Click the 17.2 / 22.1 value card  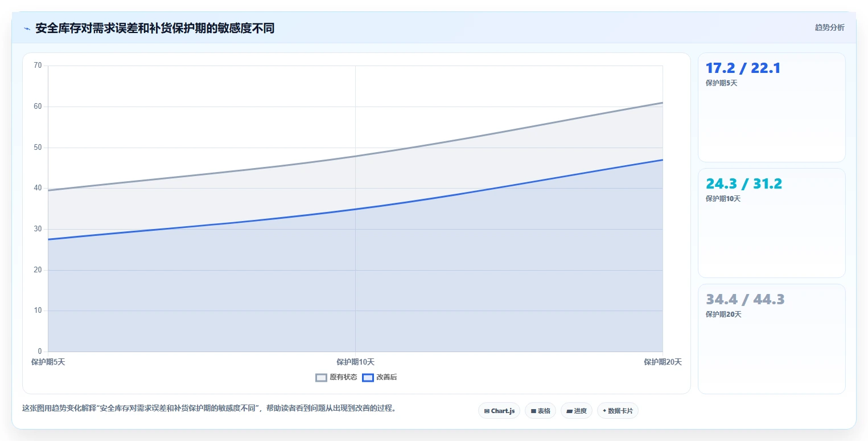(x=772, y=108)
